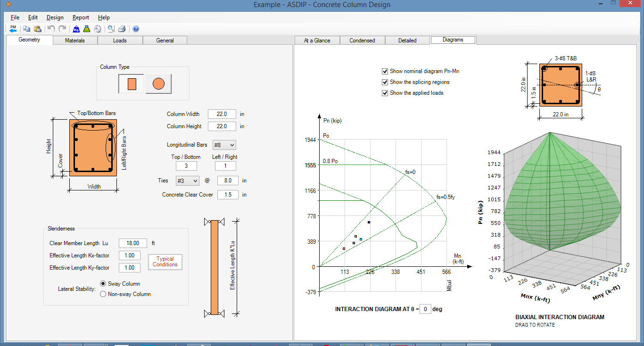Click the interaction diagram angle θ field
Image resolution: width=644 pixels, height=346 pixels.
pos(425,309)
